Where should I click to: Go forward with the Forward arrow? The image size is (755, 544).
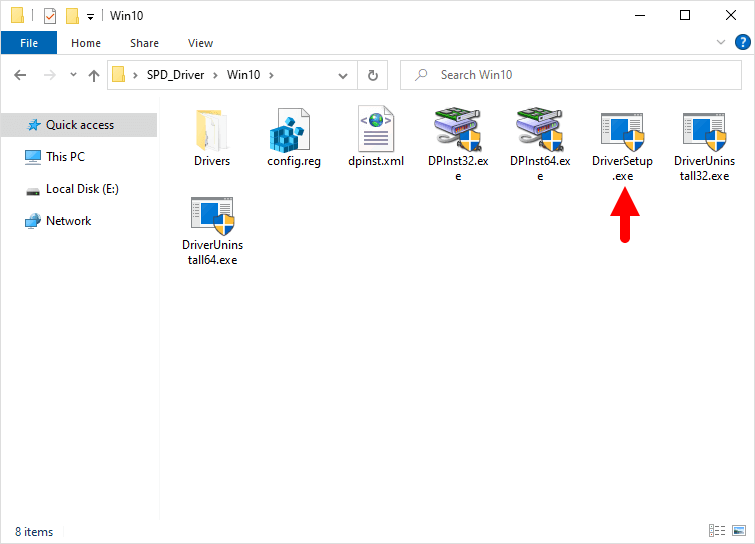point(50,75)
